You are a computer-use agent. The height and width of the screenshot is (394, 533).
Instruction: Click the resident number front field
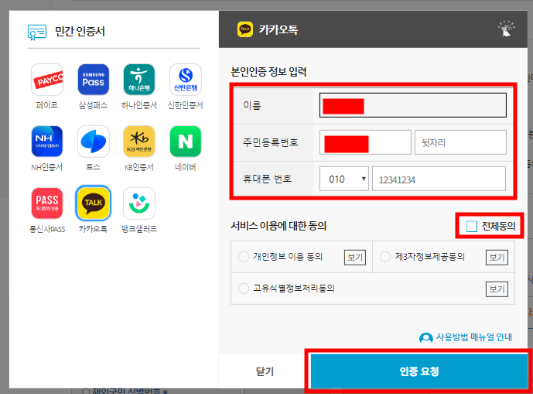click(x=365, y=142)
